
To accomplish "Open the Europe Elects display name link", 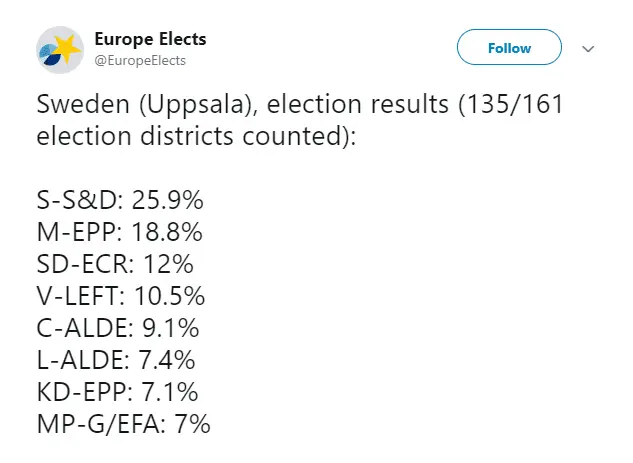I will click(150, 39).
